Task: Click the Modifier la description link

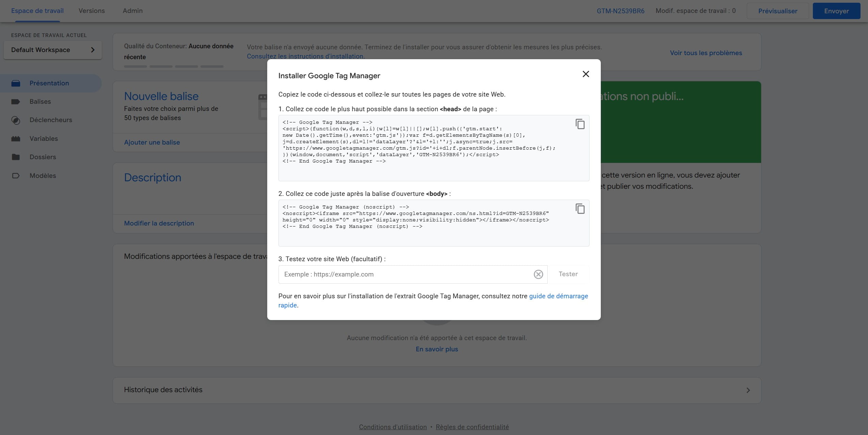Action: coord(159,223)
